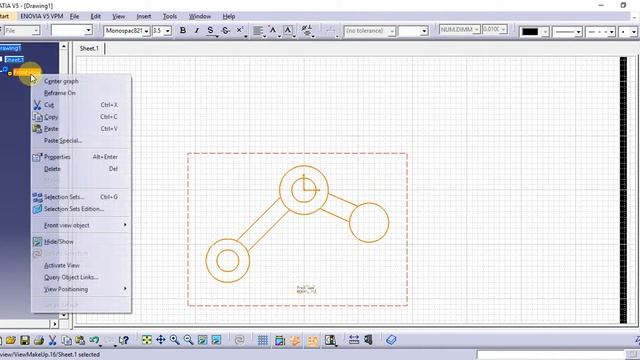Viewport: 640px width, 360px height.
Task: Toggle Strikethrough formatting button
Action: tap(225, 30)
